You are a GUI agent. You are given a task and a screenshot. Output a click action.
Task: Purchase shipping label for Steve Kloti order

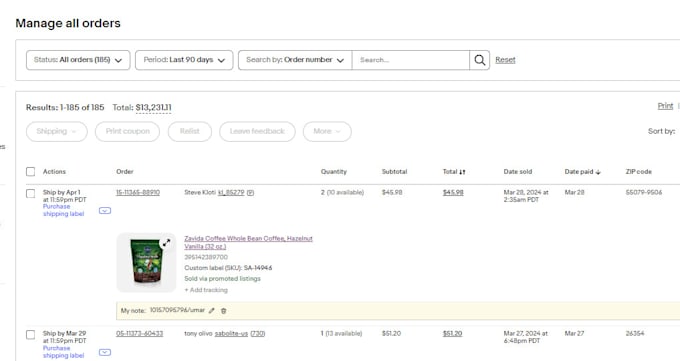(x=63, y=210)
